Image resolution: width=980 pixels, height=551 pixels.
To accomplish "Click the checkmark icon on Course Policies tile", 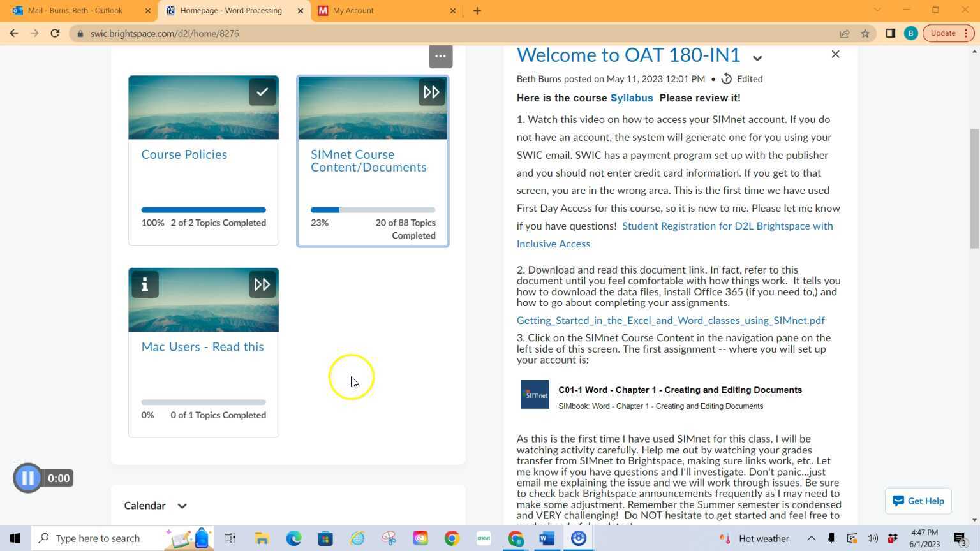I will [262, 92].
